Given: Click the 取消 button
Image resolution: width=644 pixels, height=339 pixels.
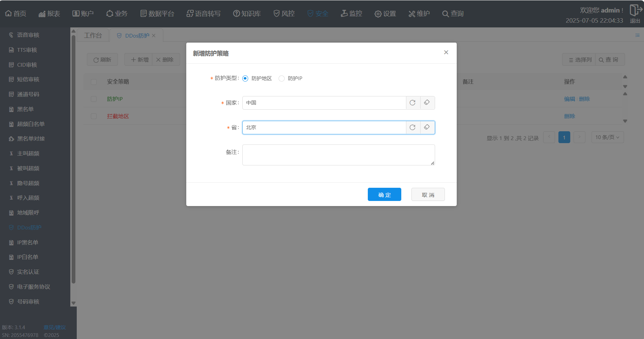Looking at the screenshot, I should point(428,195).
